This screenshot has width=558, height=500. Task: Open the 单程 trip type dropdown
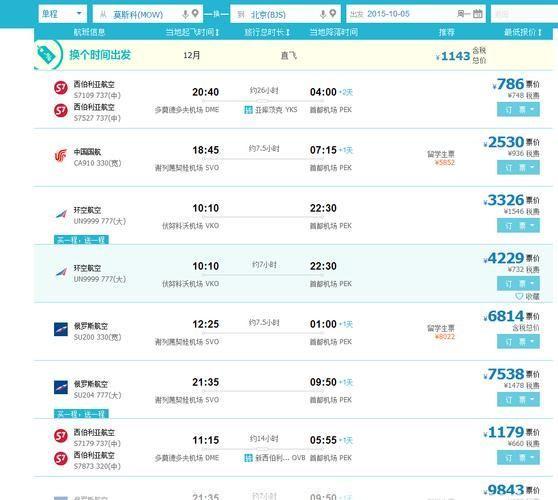pos(62,14)
